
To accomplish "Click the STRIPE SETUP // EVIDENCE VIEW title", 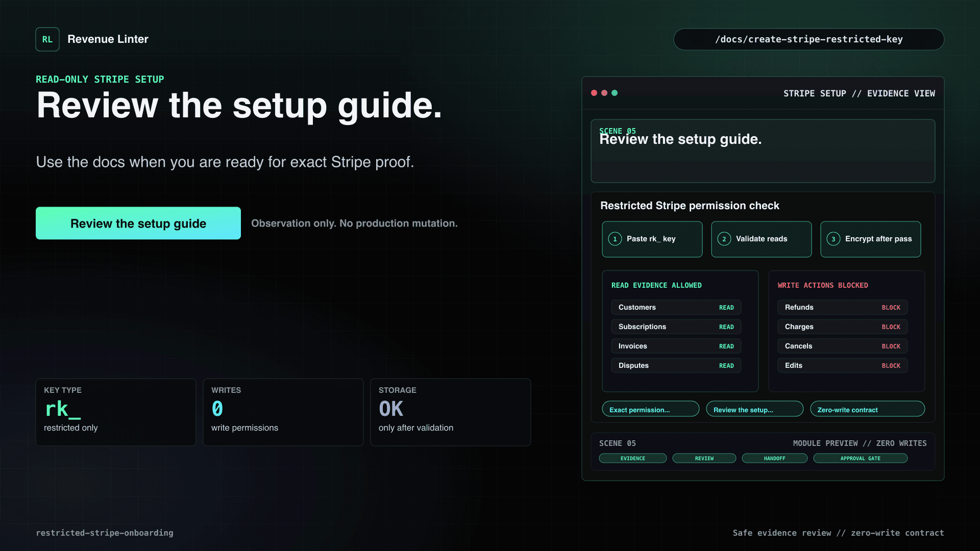I will pyautogui.click(x=860, y=93).
